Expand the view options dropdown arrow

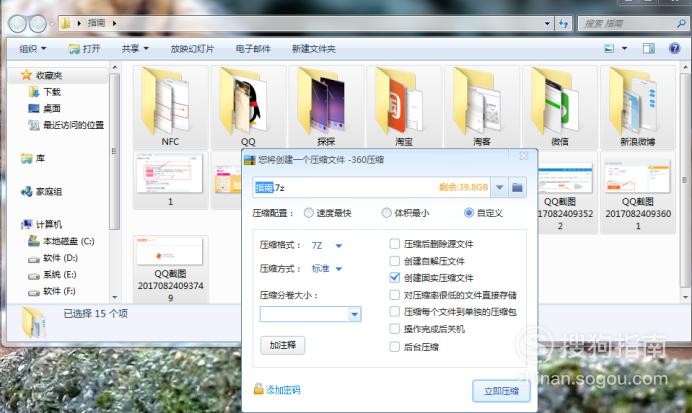click(624, 48)
